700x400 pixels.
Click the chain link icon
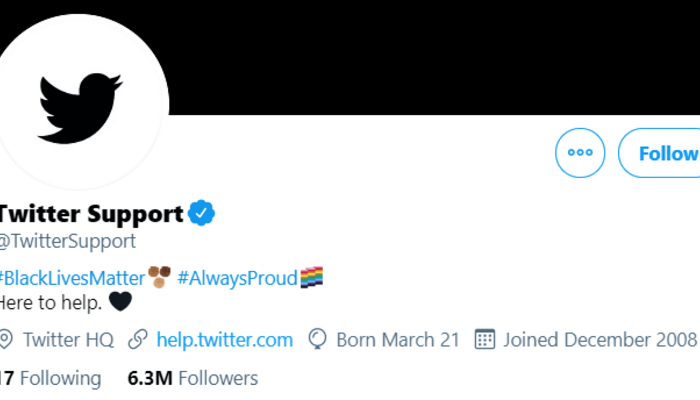[138, 339]
